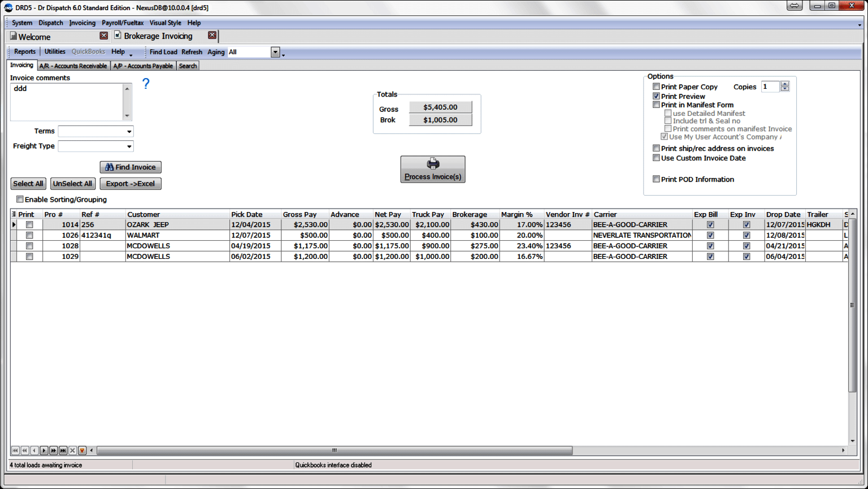
Task: Open the Aging filter dropdown showing All
Action: pyautogui.click(x=275, y=52)
